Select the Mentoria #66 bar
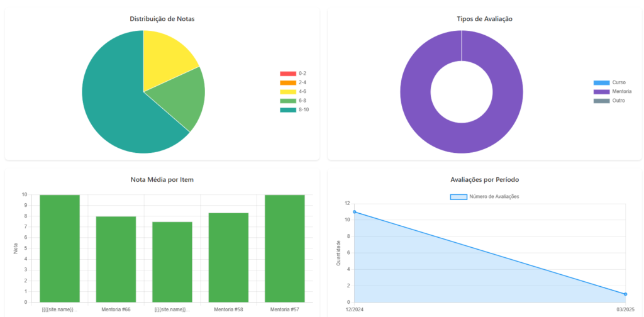This screenshot has height=317, width=644. tap(116, 259)
